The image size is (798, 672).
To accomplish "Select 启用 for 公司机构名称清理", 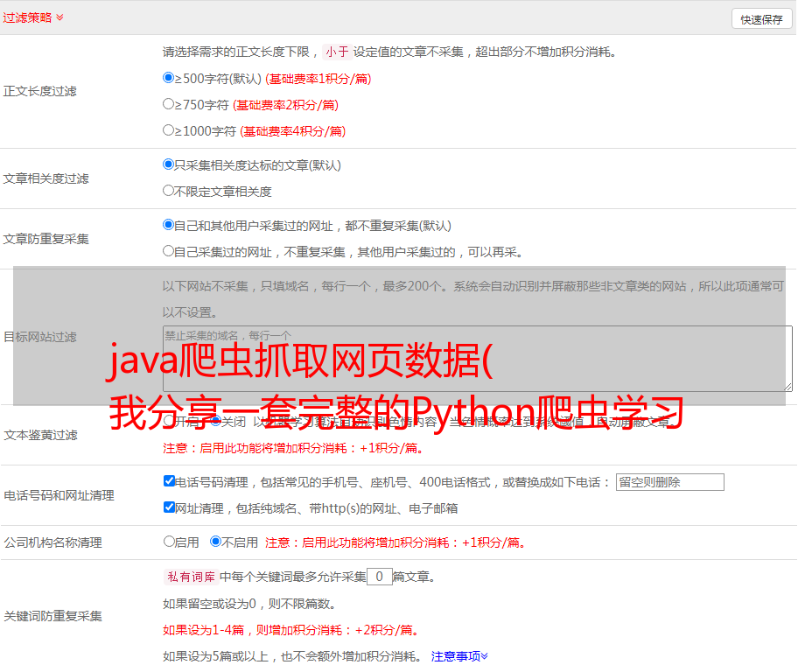I will pos(169,541).
